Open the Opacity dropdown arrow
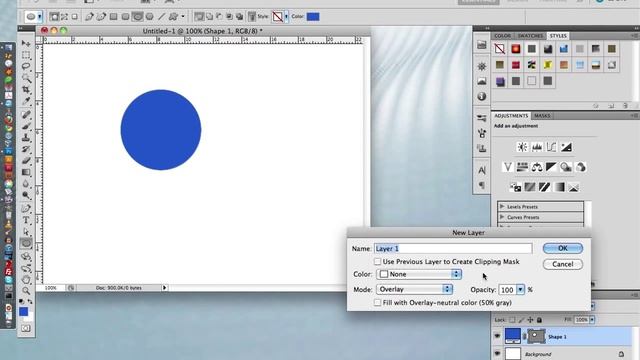This screenshot has width=640, height=360. click(x=520, y=289)
